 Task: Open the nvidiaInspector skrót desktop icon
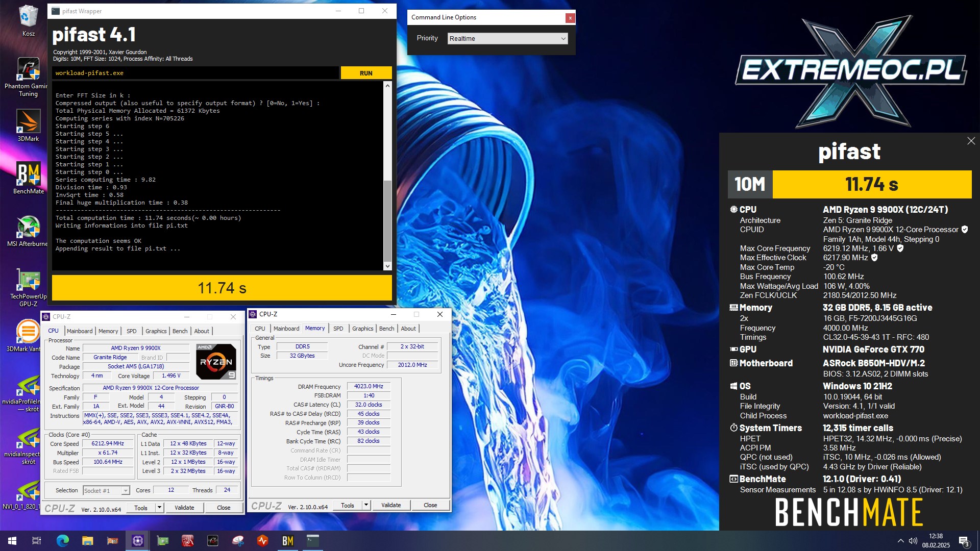28,446
